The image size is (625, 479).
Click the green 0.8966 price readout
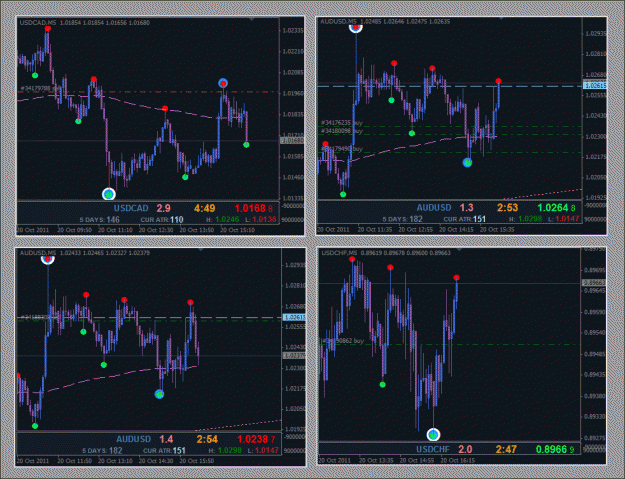(x=552, y=450)
